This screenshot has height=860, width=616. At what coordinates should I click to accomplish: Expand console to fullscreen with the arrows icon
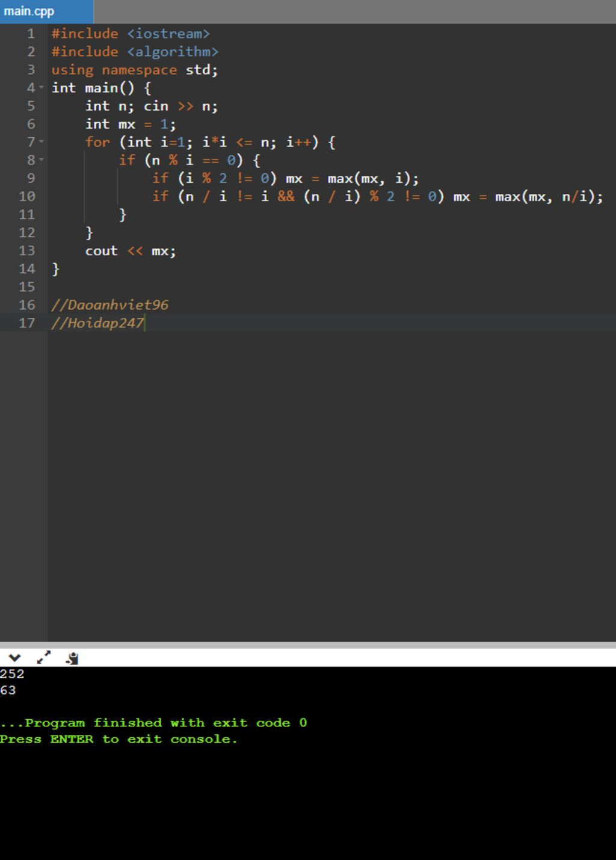click(44, 658)
